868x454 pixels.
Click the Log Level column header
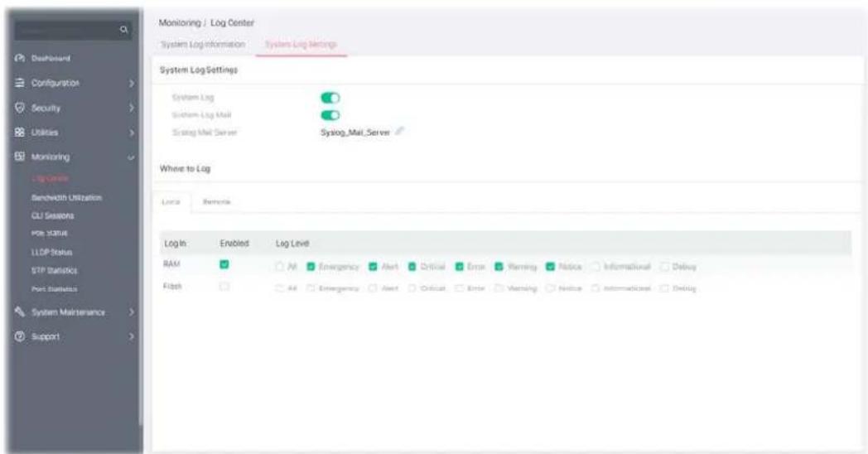point(292,243)
